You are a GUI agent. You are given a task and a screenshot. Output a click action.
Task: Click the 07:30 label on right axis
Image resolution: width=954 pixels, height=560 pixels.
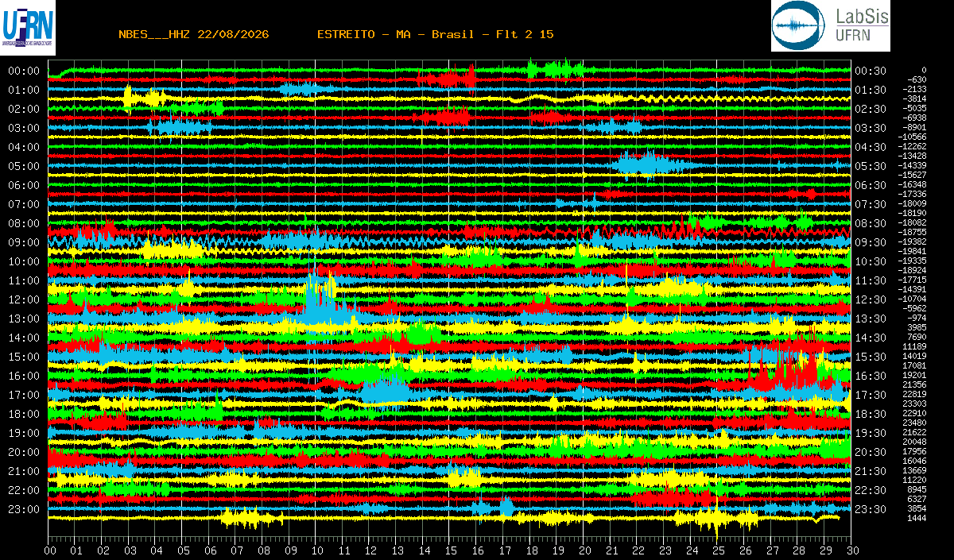[871, 204]
